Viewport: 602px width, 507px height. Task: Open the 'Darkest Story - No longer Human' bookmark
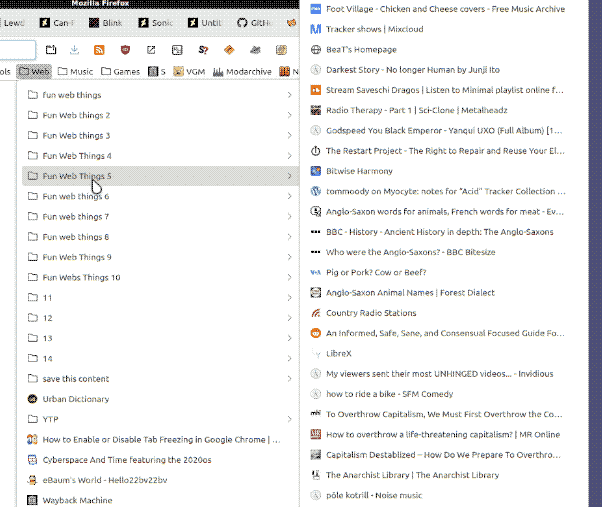[x=444, y=70]
